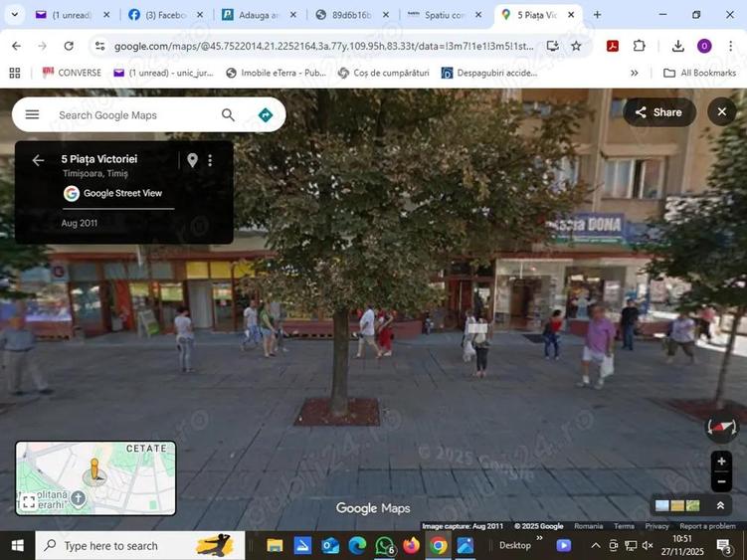The height and width of the screenshot is (560, 747).
Task: Open directions with the blue arrow icon
Action: (x=266, y=114)
